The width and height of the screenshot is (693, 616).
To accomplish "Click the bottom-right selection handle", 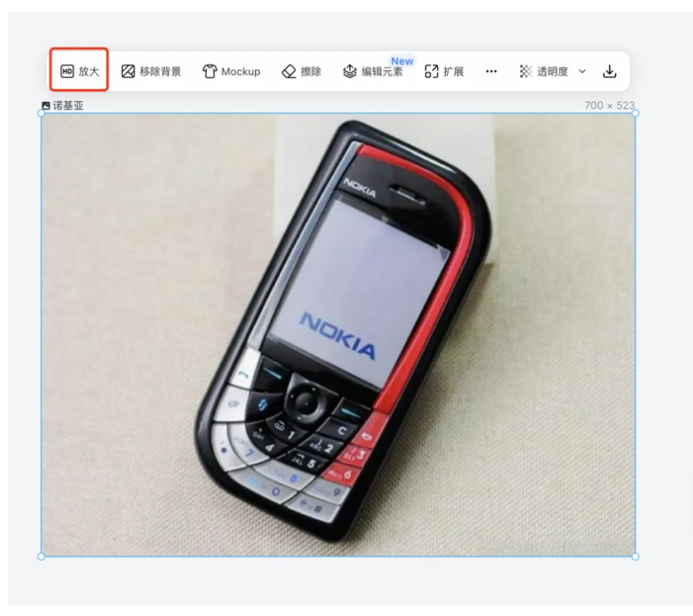I will 635,557.
